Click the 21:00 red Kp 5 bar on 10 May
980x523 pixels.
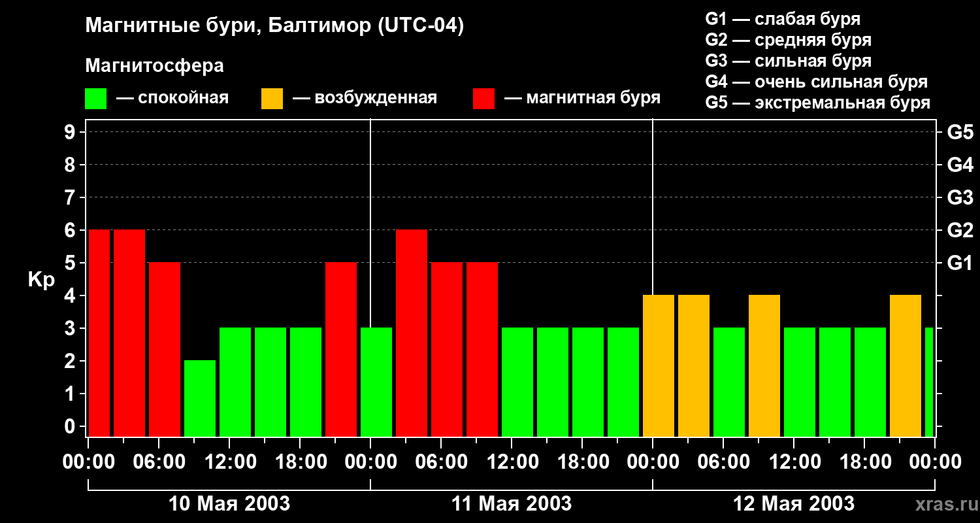341,349
